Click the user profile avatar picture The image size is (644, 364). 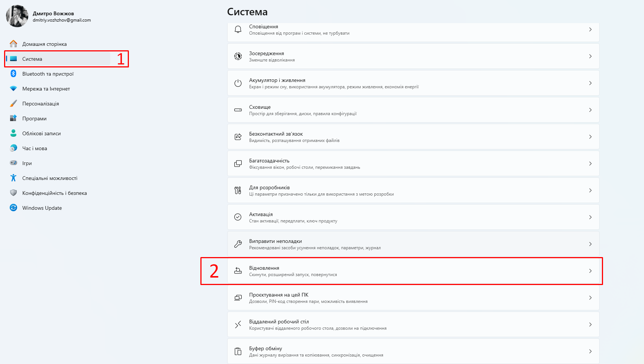tap(17, 16)
